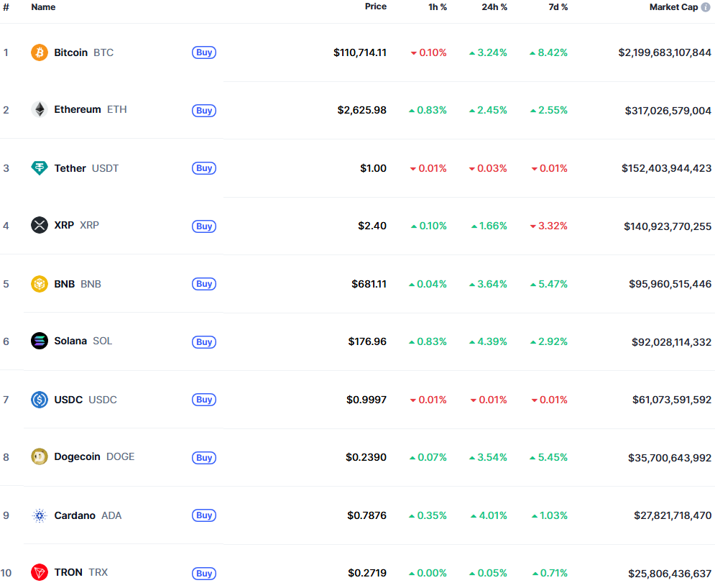The image size is (715, 588).
Task: Click the TRON logo icon
Action: [x=40, y=573]
